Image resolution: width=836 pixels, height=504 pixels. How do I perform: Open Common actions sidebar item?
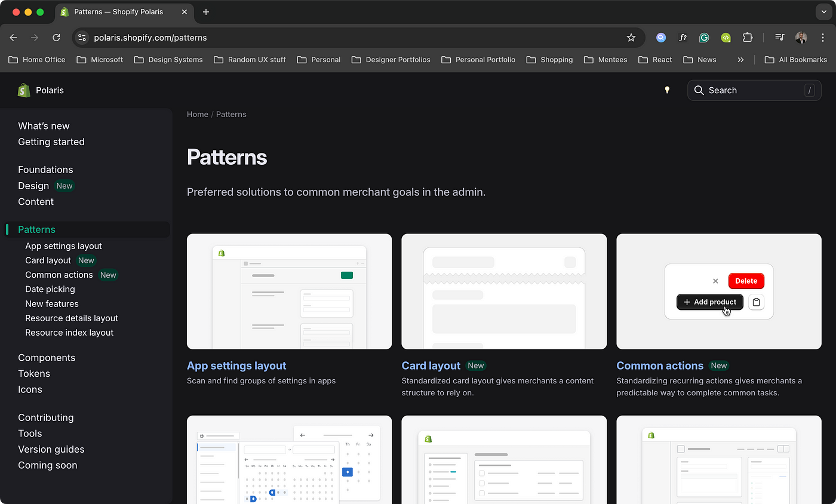(x=59, y=275)
